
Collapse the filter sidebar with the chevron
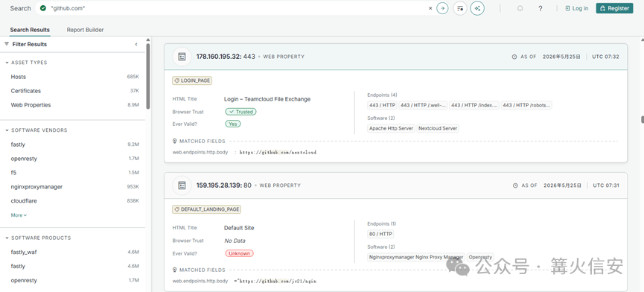click(x=136, y=45)
